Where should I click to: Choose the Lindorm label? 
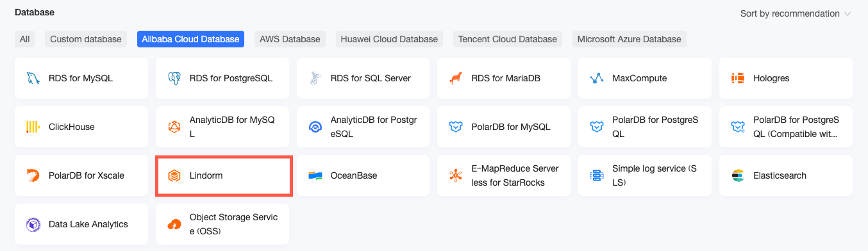[x=206, y=175]
